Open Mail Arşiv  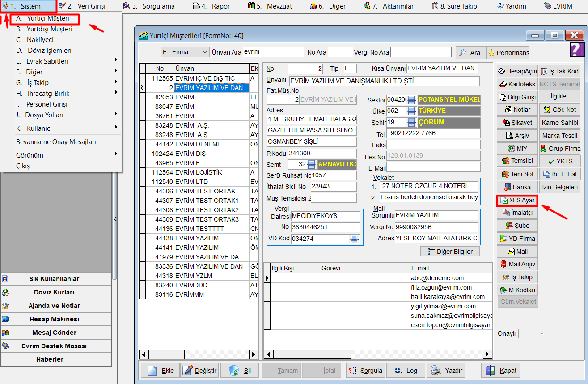[x=517, y=265]
